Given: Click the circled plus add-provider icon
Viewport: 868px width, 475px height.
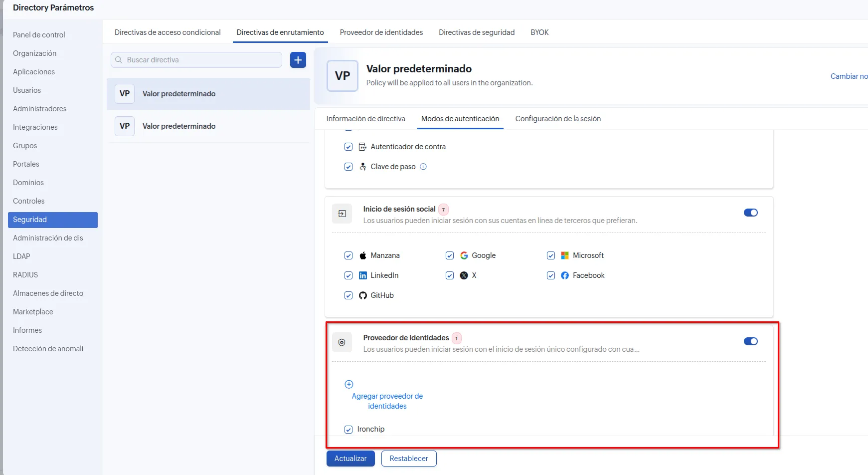Looking at the screenshot, I should point(349,384).
